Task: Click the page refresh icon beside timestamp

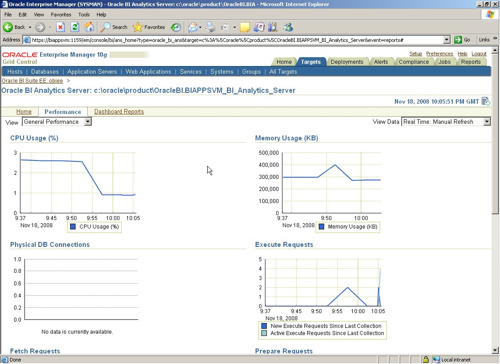Action: pyautogui.click(x=486, y=101)
